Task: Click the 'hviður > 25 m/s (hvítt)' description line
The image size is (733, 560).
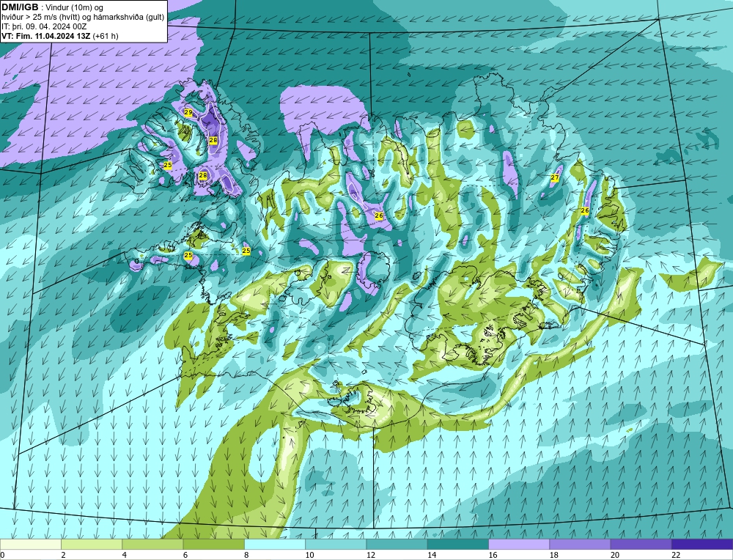Action: point(83,18)
